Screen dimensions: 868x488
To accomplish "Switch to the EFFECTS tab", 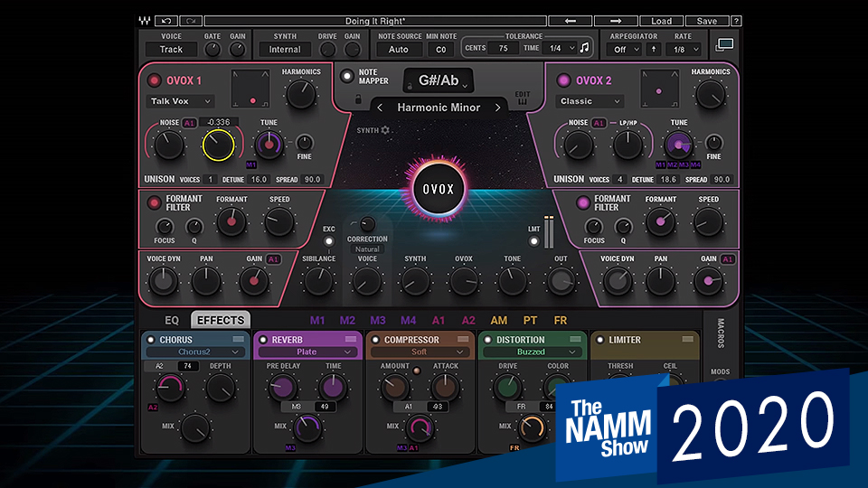I will coord(221,320).
